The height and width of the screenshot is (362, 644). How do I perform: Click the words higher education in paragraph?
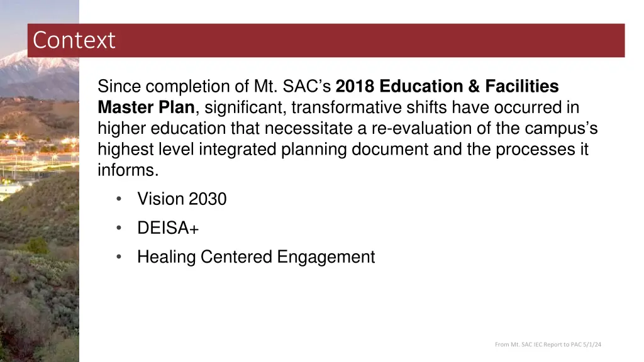tap(162, 128)
